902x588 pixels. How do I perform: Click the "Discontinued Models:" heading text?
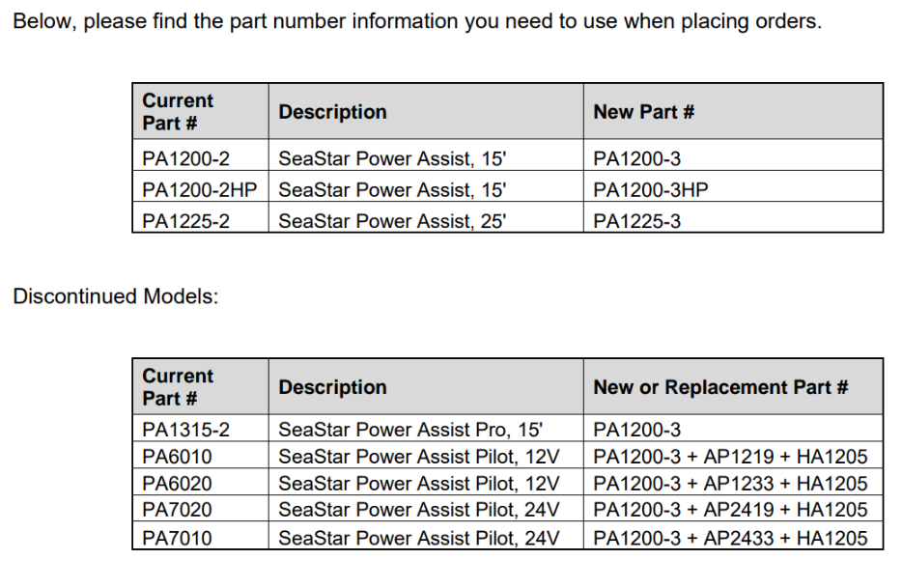[116, 296]
